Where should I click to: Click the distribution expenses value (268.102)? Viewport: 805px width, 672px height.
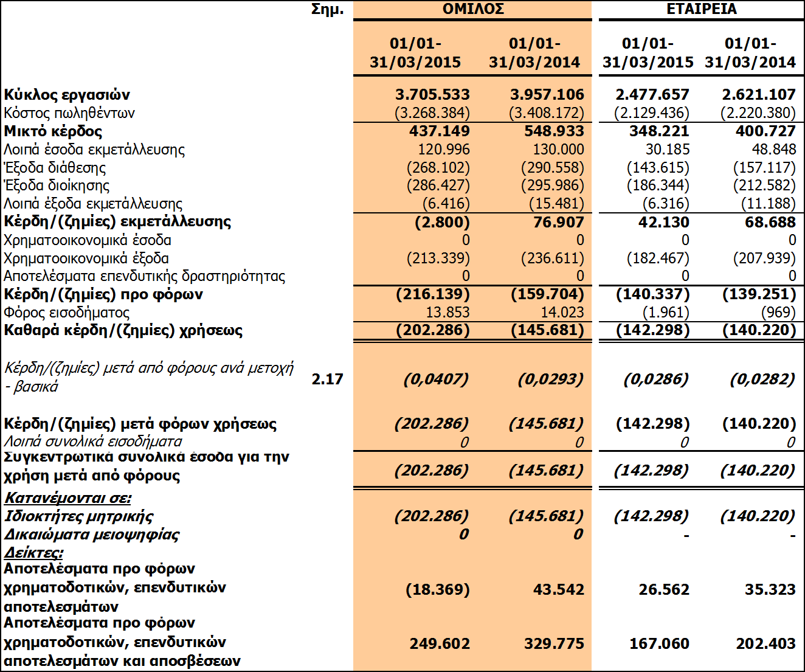pyautogui.click(x=438, y=168)
